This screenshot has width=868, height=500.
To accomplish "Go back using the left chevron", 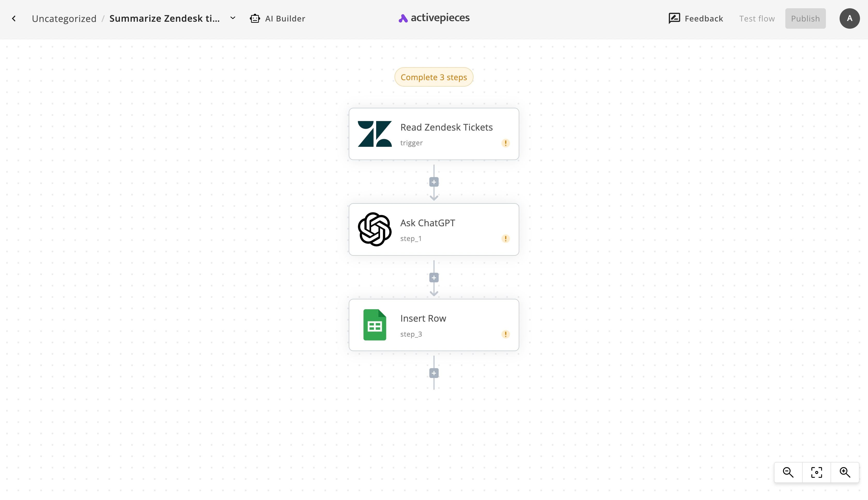I will coord(14,19).
